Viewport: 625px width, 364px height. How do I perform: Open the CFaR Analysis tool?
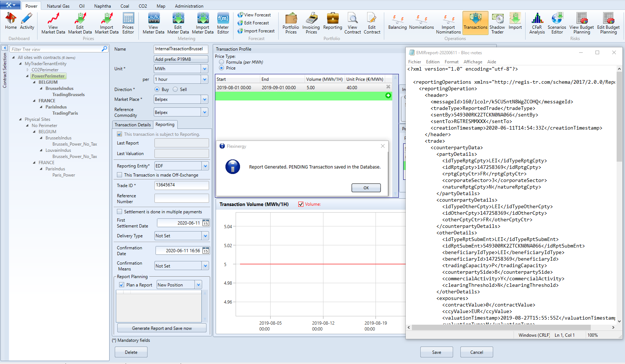click(537, 23)
